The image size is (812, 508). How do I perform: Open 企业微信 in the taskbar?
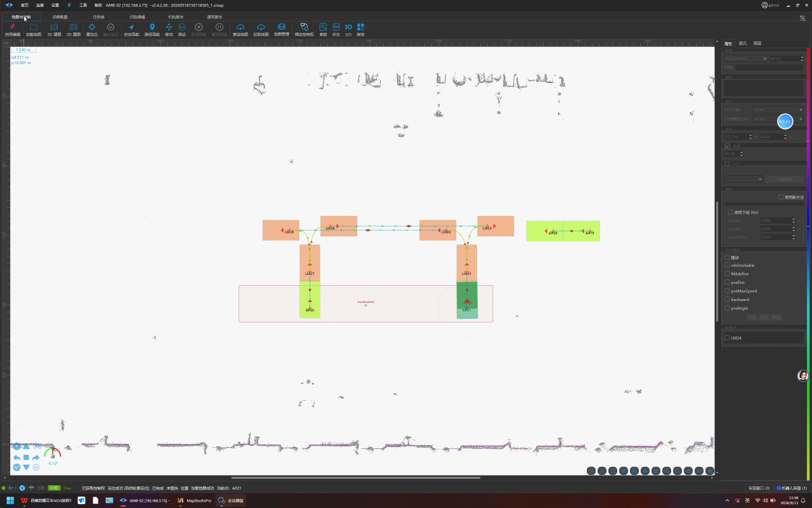tap(231, 500)
